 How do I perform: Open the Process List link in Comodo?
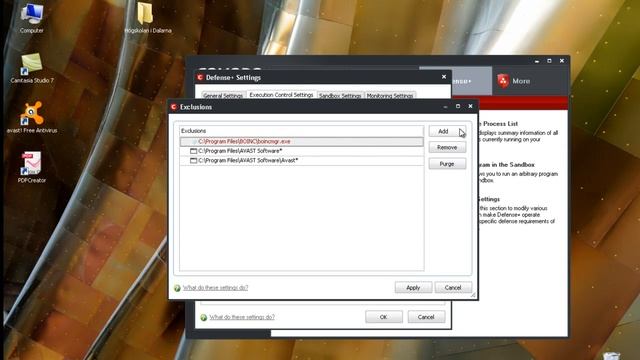500,124
